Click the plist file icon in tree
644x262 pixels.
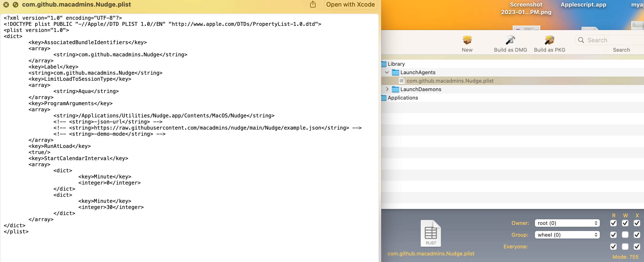401,81
